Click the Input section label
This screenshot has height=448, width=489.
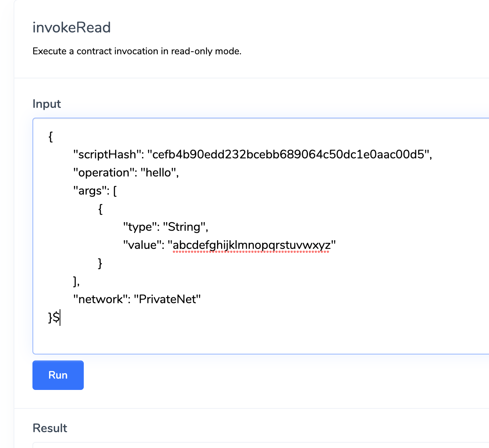47,104
